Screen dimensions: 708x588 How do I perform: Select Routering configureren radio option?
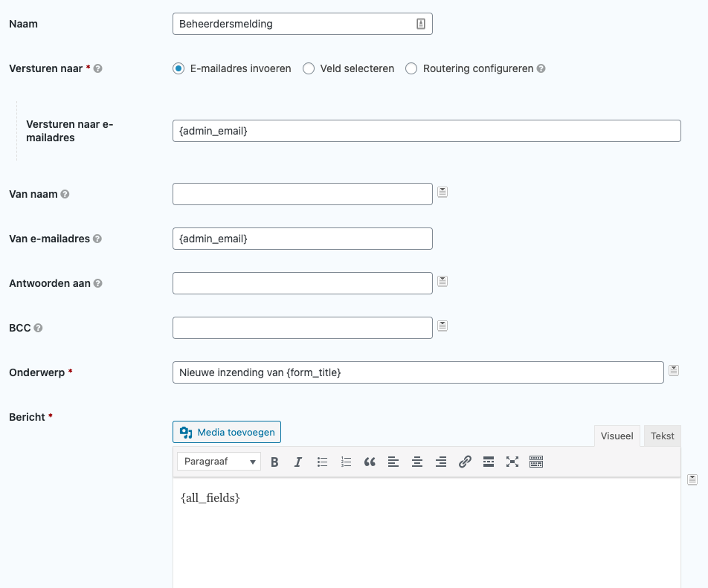pos(411,68)
